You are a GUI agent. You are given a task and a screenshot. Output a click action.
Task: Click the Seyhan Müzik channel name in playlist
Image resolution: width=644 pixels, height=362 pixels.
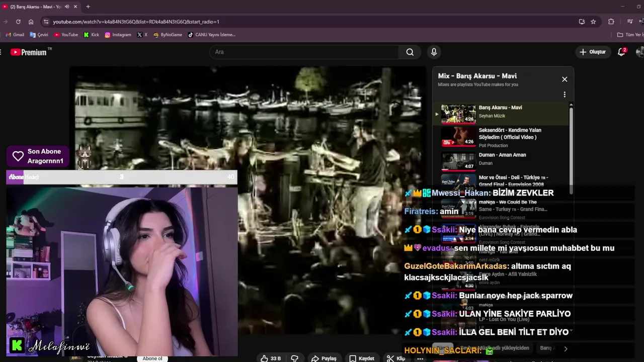[x=492, y=116]
